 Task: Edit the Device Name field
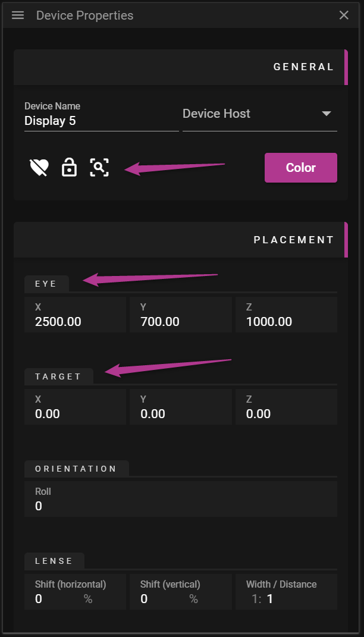(101, 121)
